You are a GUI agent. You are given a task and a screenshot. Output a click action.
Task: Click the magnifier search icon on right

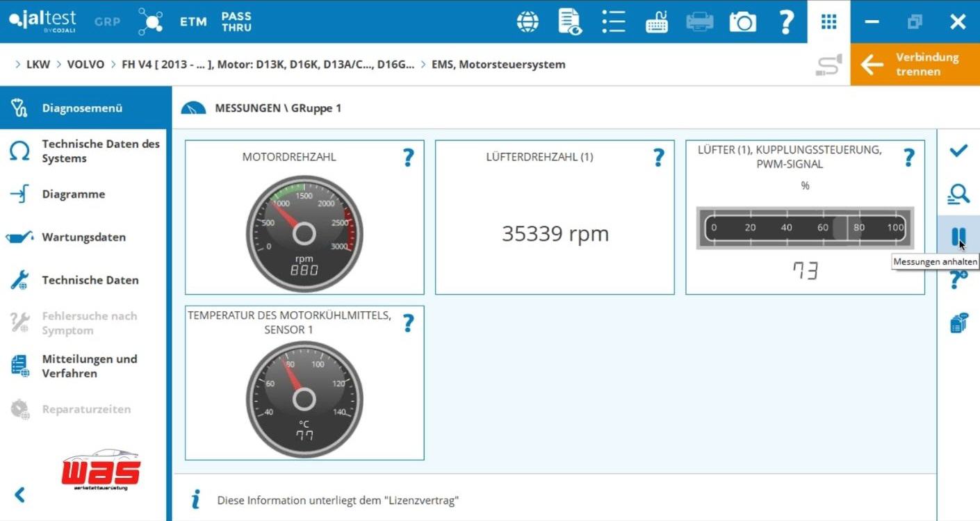(958, 195)
